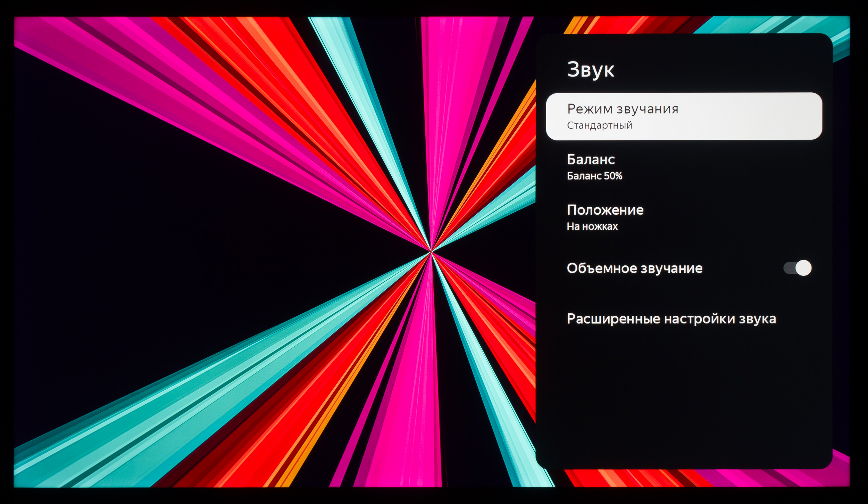Open Расширенные настройки звука
The height and width of the screenshot is (504, 868).
671,319
